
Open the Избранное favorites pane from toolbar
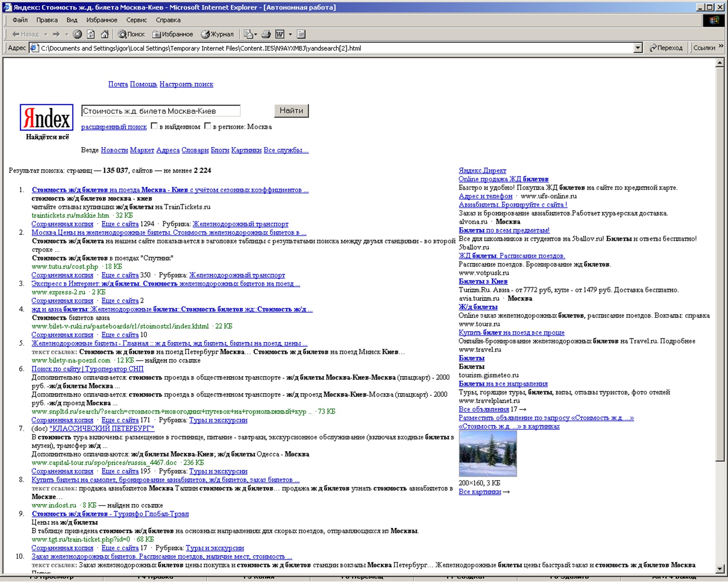pyautogui.click(x=173, y=34)
